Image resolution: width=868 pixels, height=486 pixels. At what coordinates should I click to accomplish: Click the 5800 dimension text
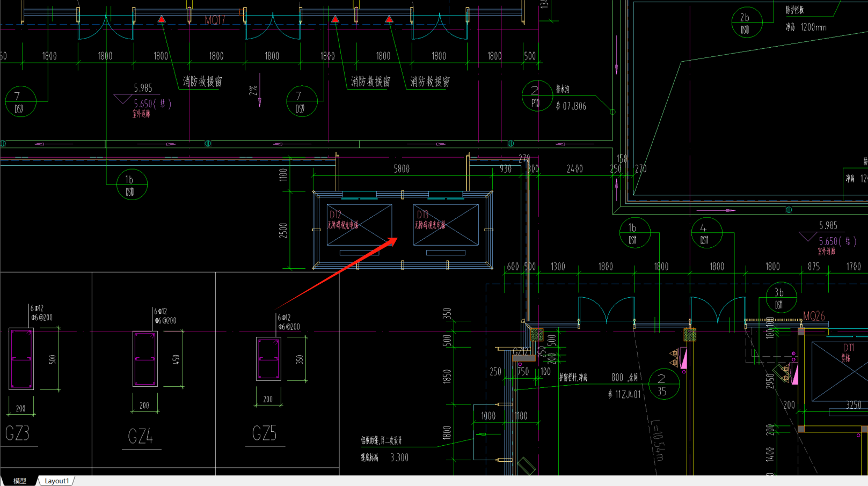click(x=402, y=169)
